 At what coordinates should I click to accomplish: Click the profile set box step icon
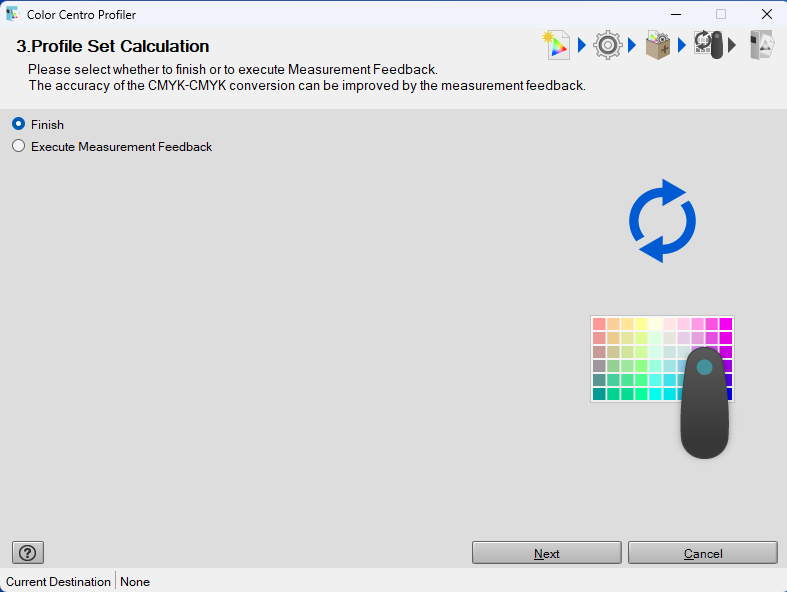pos(658,45)
